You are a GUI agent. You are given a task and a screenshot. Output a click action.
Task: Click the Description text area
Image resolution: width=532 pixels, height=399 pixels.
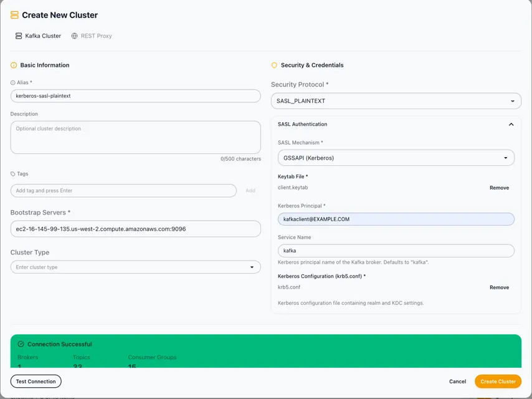(x=136, y=137)
